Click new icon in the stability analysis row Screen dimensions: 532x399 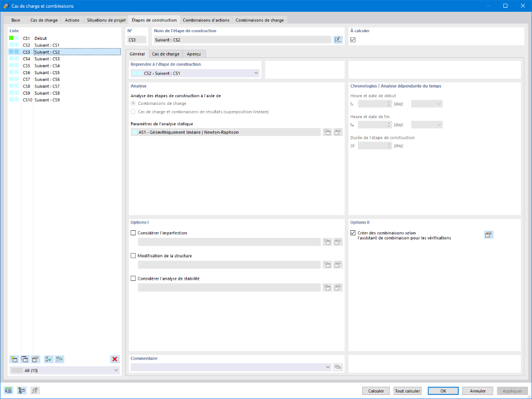click(x=327, y=287)
